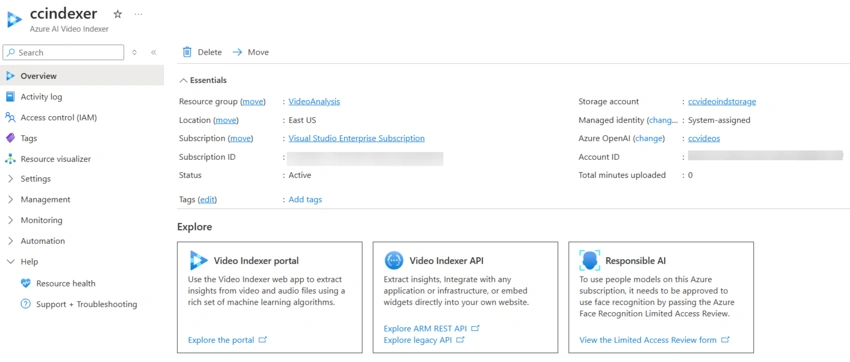Click the Video Indexer API card title

tap(447, 261)
